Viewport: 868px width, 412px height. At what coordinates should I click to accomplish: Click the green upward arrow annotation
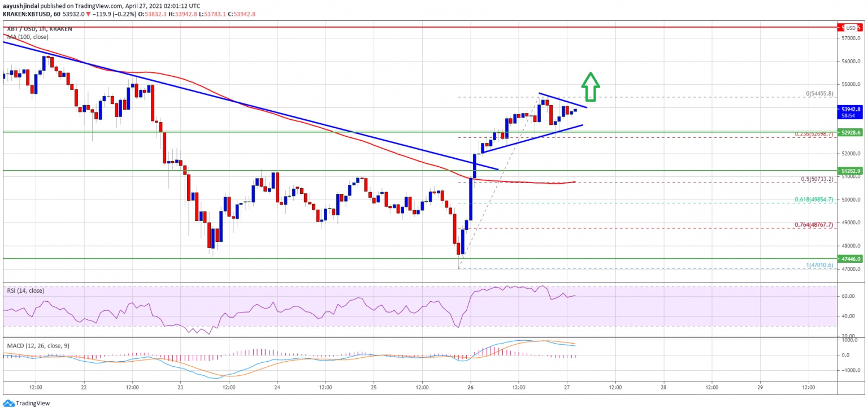click(x=590, y=86)
